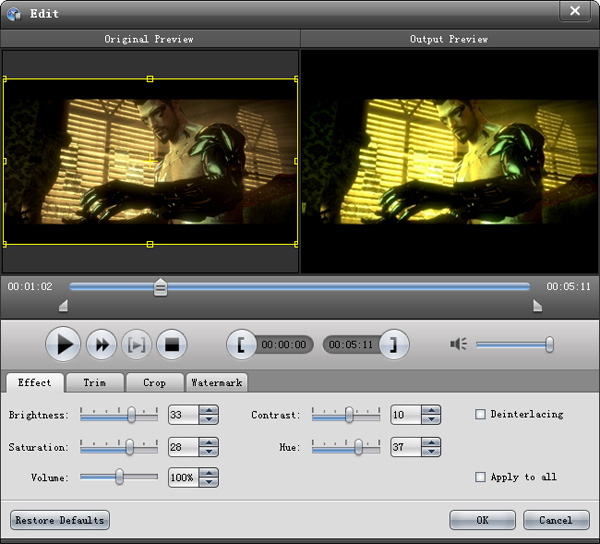This screenshot has height=544, width=600.
Task: Check the Apply to all option
Action: 480,477
